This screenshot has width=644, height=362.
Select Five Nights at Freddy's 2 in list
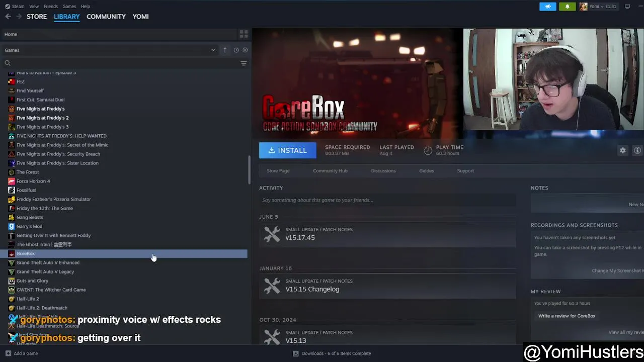[42, 118]
